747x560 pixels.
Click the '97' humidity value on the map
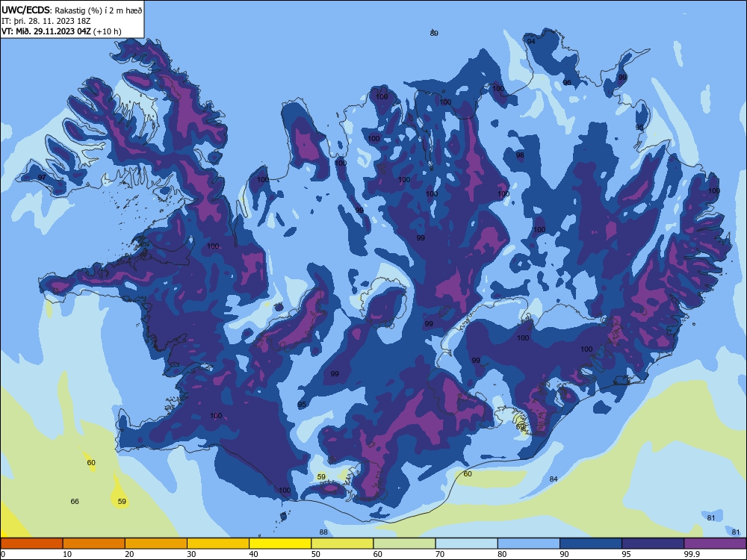tap(42, 178)
